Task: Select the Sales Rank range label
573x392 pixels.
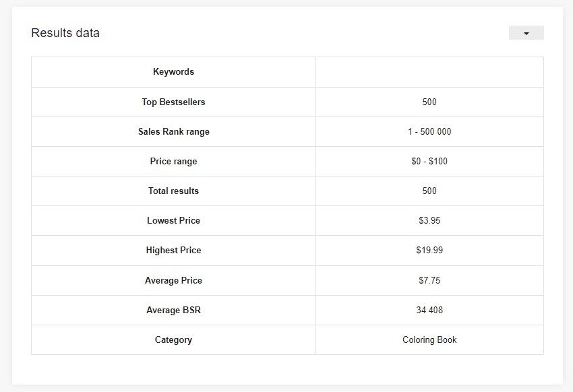Action: click(x=173, y=132)
